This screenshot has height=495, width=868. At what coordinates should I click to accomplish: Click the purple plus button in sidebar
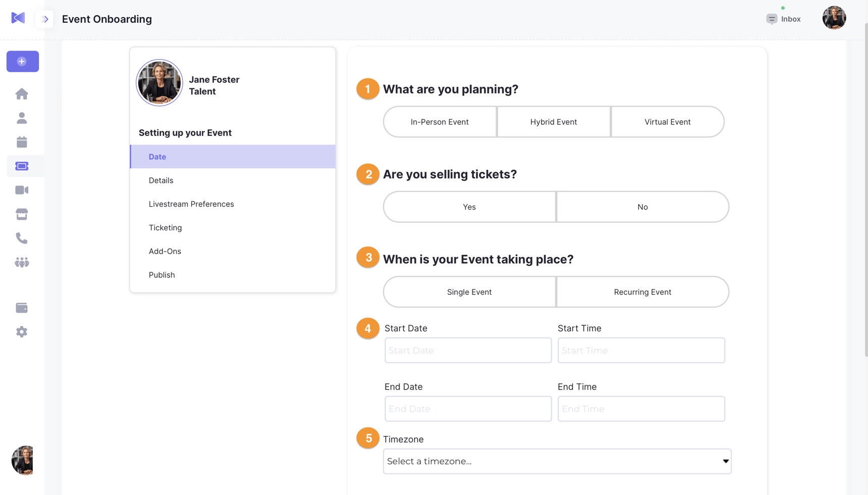[x=22, y=61]
